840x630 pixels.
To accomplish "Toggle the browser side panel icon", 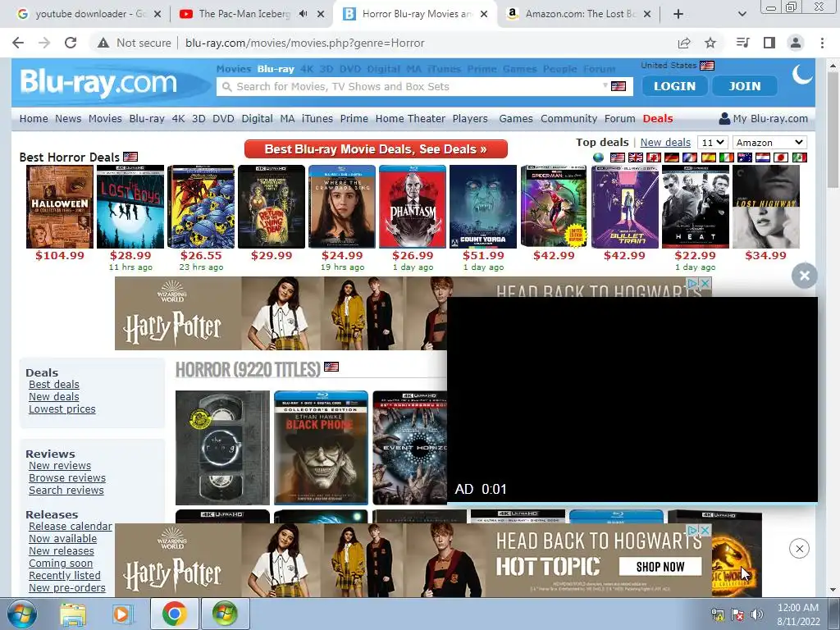I will tap(769, 43).
